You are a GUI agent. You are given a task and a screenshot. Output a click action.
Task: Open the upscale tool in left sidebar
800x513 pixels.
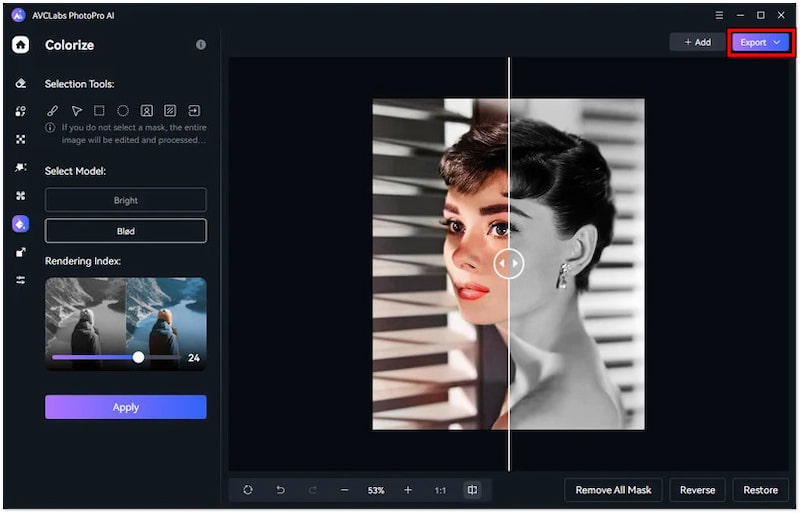click(20, 252)
